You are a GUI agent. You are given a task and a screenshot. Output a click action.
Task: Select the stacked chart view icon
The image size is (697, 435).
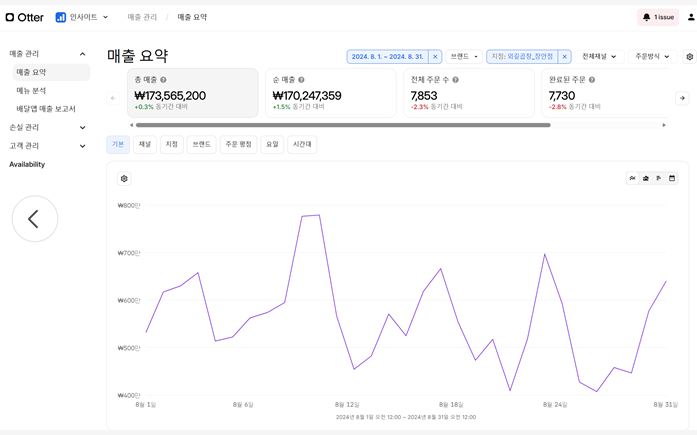tap(645, 178)
